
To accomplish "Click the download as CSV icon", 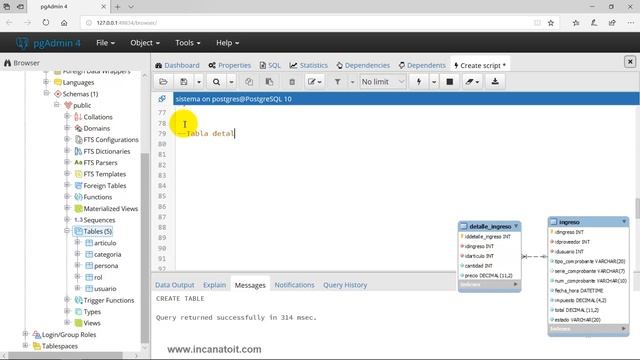I will coord(495,82).
